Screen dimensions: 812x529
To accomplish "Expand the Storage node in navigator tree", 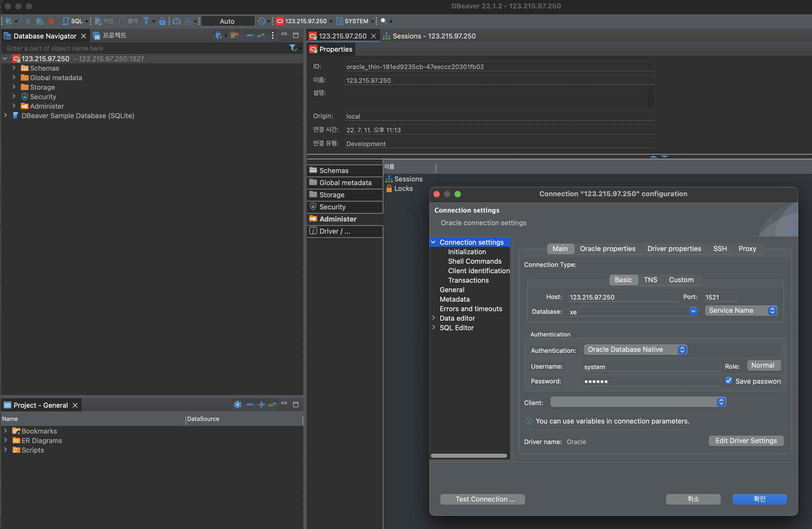I will click(x=14, y=87).
